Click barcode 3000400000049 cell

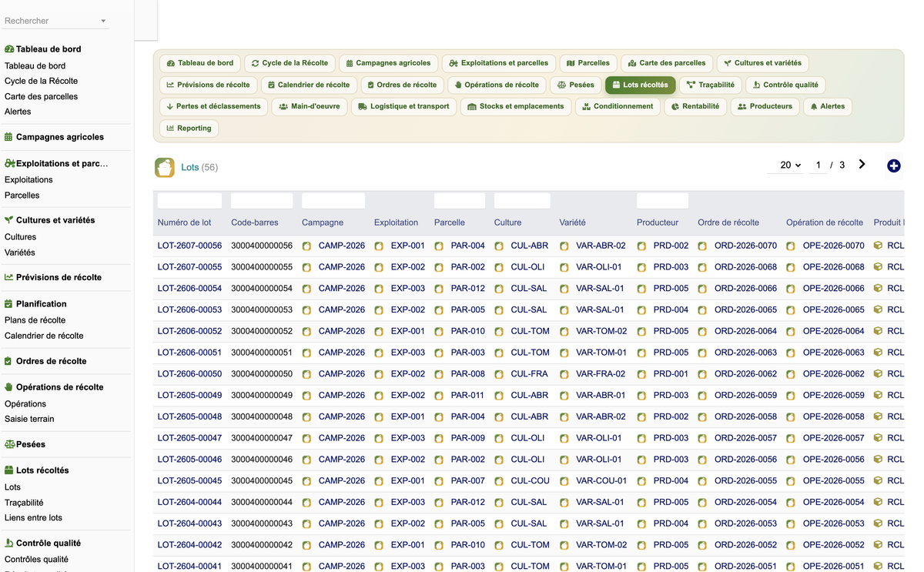(262, 395)
